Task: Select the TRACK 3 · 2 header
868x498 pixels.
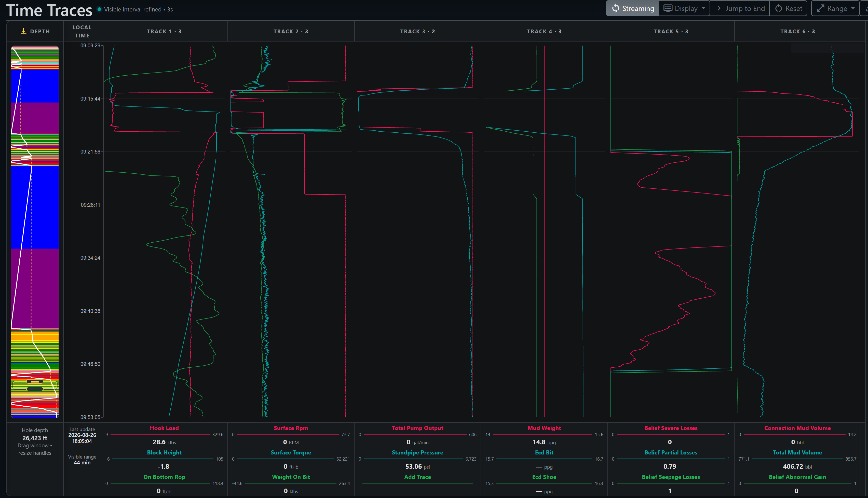Action: pos(417,32)
